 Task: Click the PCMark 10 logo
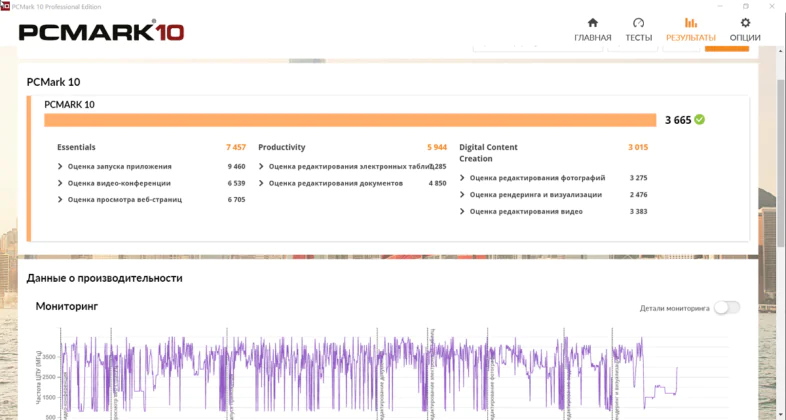click(x=102, y=32)
